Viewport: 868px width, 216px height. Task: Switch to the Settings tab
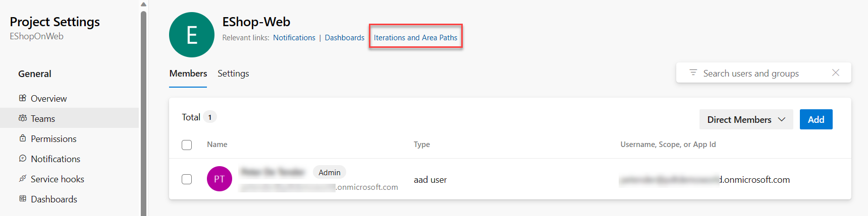click(x=233, y=74)
